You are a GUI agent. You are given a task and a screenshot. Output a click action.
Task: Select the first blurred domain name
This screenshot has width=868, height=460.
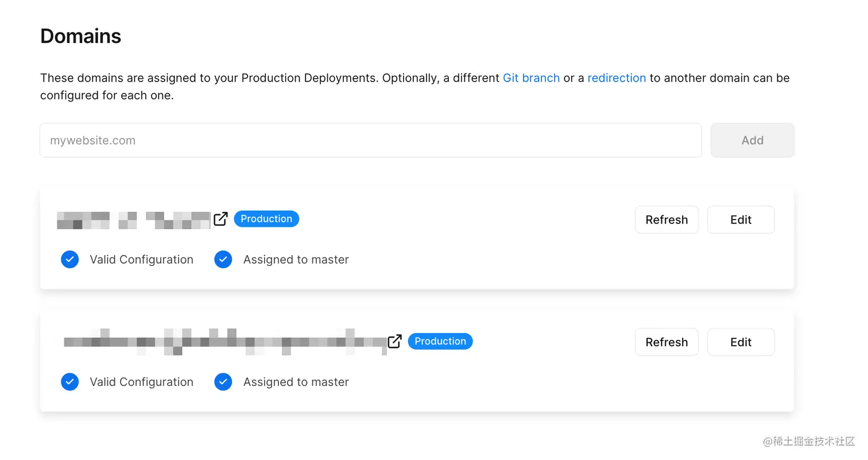click(134, 220)
